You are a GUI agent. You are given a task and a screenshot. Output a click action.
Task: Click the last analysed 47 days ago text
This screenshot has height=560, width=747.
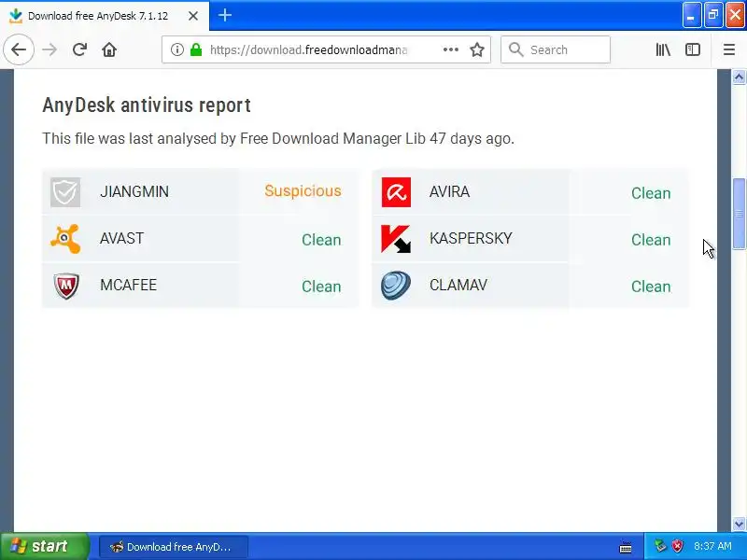click(x=278, y=138)
